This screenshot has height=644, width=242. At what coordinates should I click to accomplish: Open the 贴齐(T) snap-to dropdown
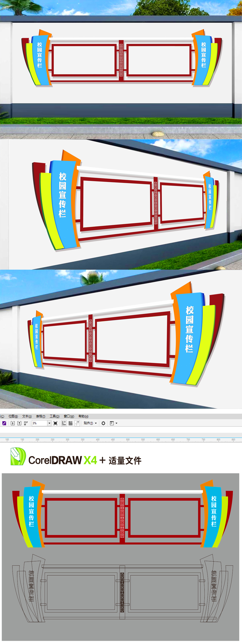pyautogui.click(x=90, y=423)
